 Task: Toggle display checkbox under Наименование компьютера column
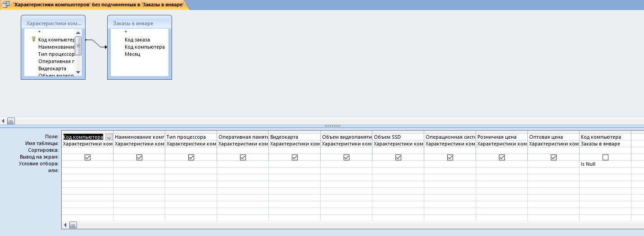click(x=139, y=157)
